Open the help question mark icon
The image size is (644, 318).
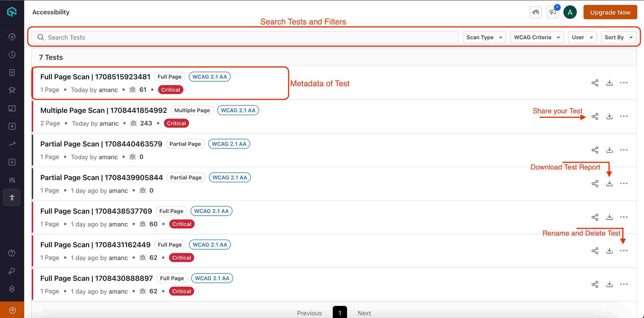(12, 253)
